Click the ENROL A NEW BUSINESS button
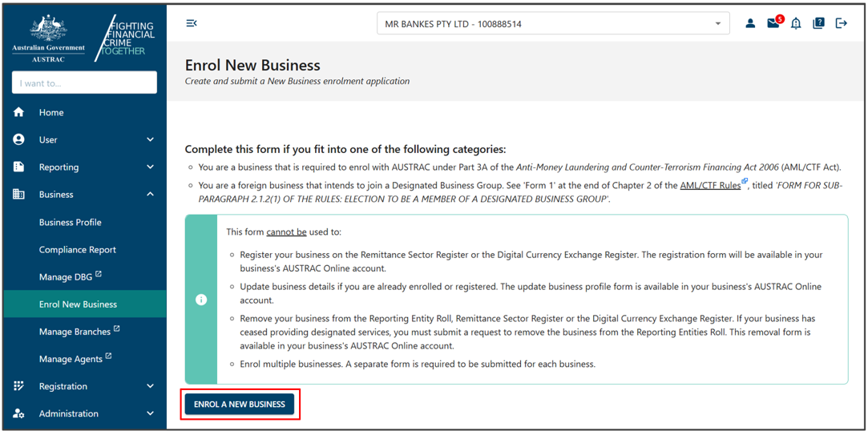Image resolution: width=868 pixels, height=435 pixels. 240,405
